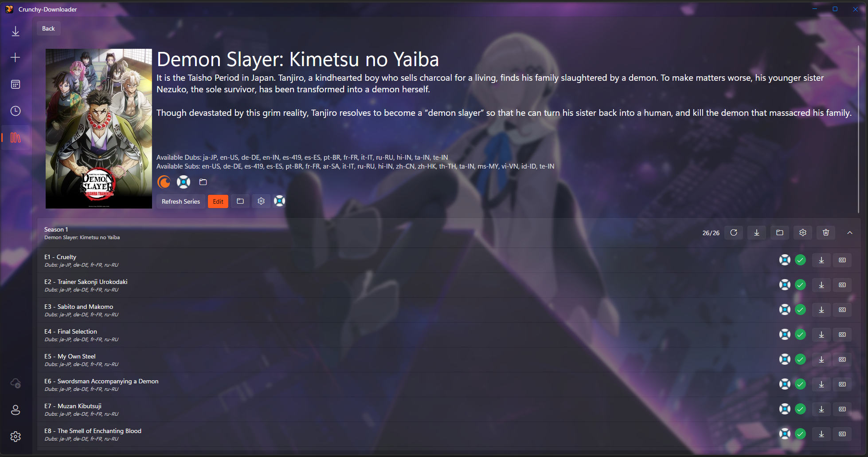Download episode E1 Cruelty
The image size is (868, 457).
pos(821,260)
